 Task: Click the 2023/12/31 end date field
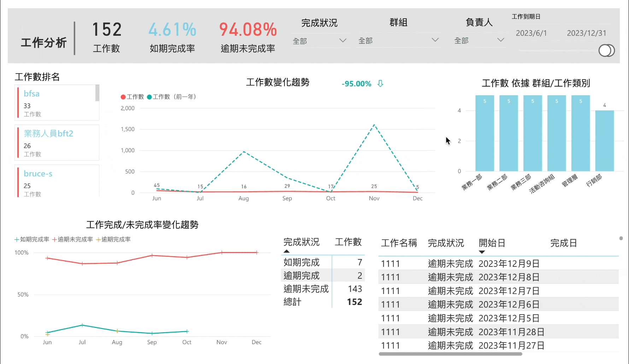pyautogui.click(x=587, y=33)
